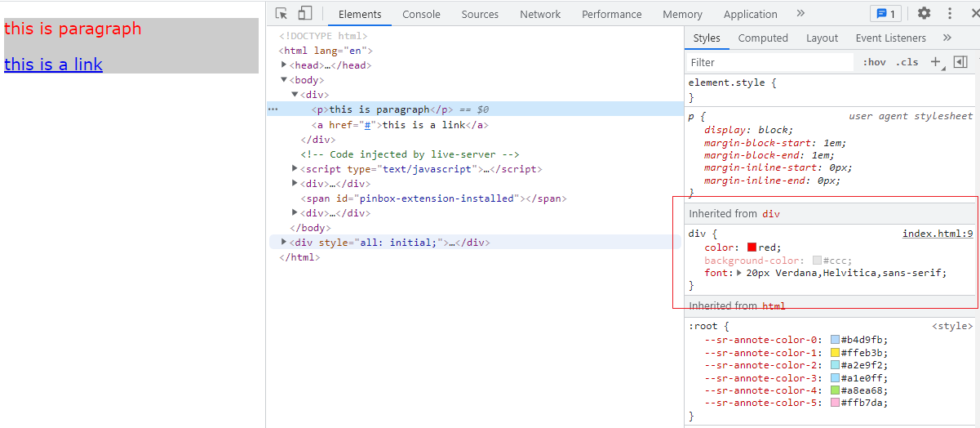Click the #b4d9fb color swatch
980x428 pixels.
tap(836, 340)
